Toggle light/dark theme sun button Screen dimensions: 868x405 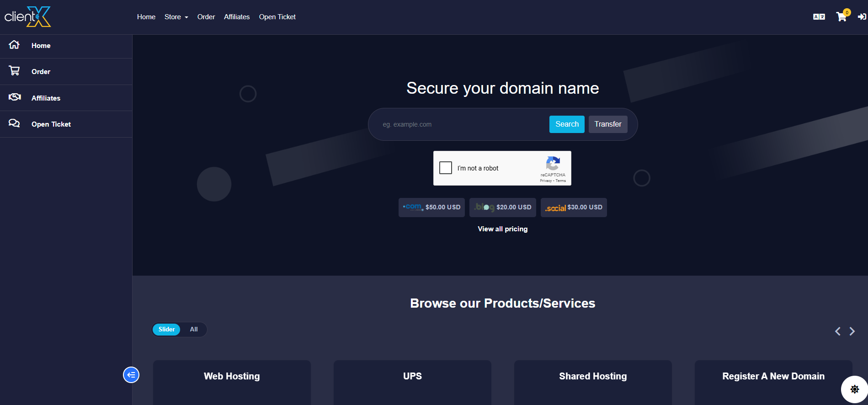pos(854,389)
